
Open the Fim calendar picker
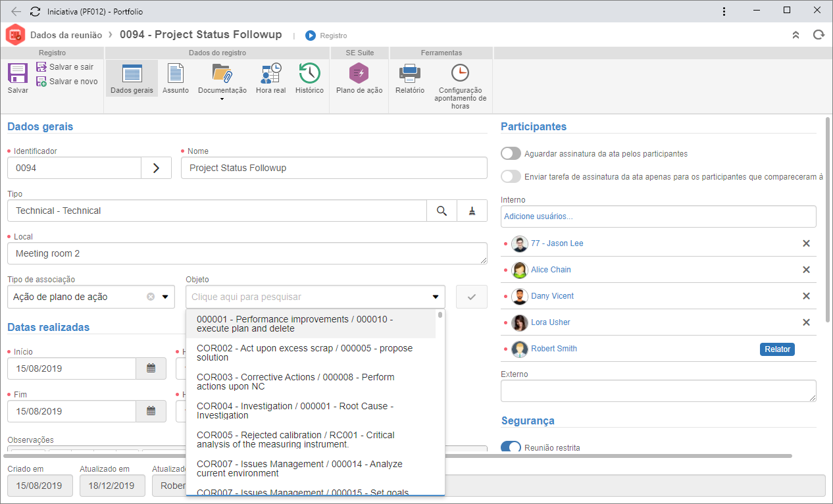click(x=151, y=411)
